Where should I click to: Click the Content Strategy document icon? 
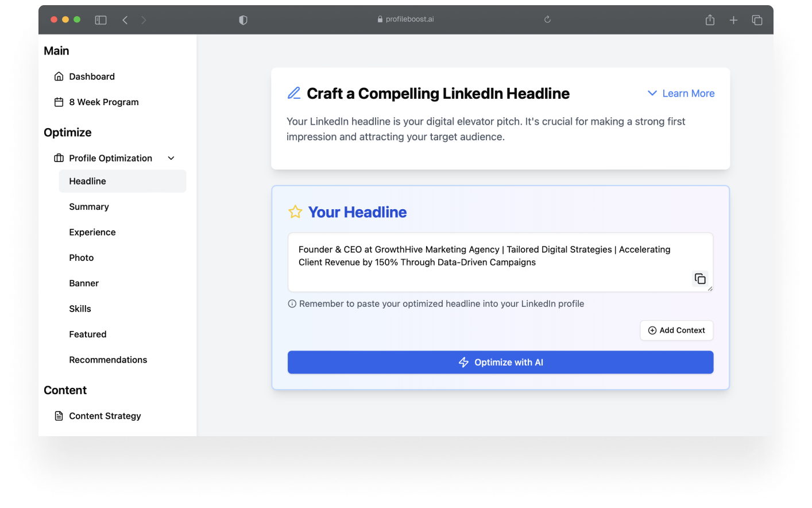pyautogui.click(x=59, y=416)
